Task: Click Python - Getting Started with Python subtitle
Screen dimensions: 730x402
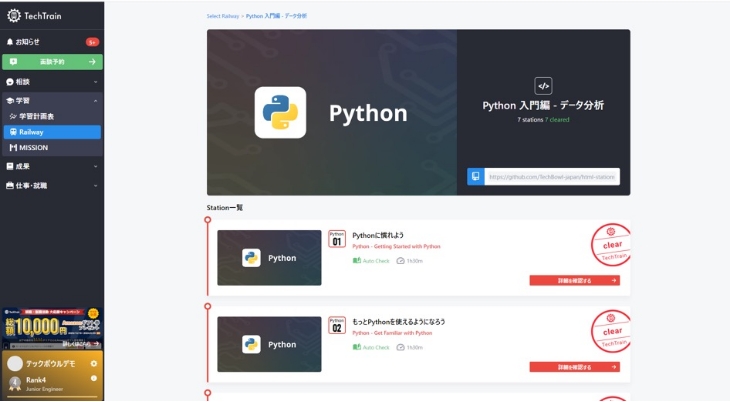Action: [x=396, y=246]
